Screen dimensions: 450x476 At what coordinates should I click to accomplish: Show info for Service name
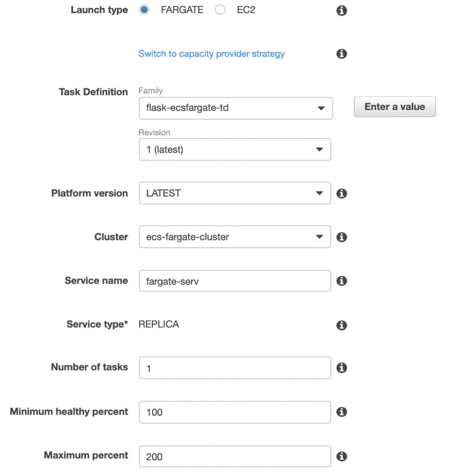pyautogui.click(x=342, y=281)
